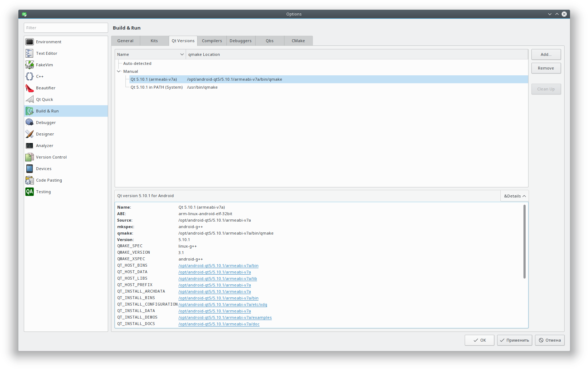Viewport: 588px width, 369px height.
Task: Click the details panel vertical scrollbar
Action: (x=524, y=241)
